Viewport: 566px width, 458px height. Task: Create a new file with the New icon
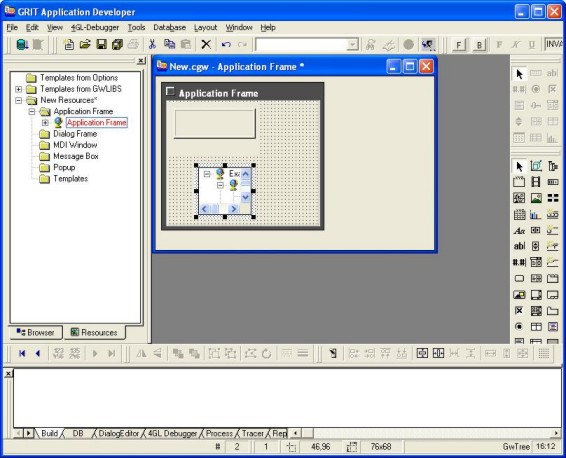[69, 45]
